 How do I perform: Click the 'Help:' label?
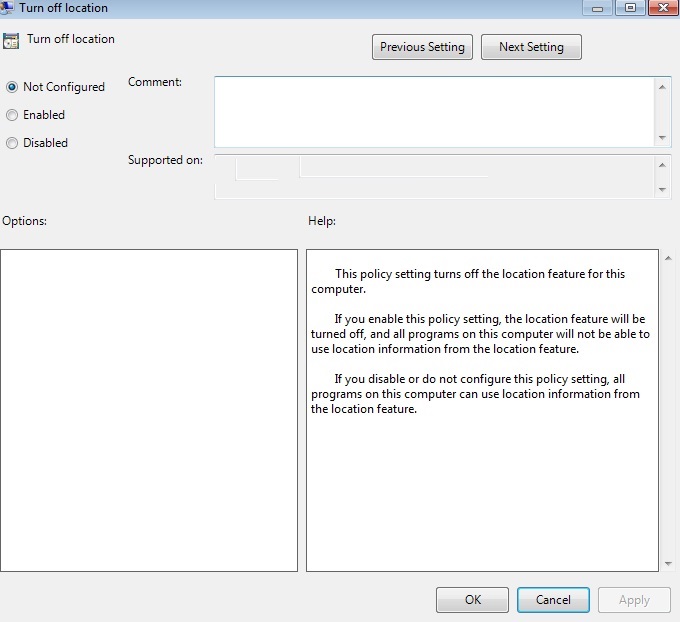[x=322, y=221]
